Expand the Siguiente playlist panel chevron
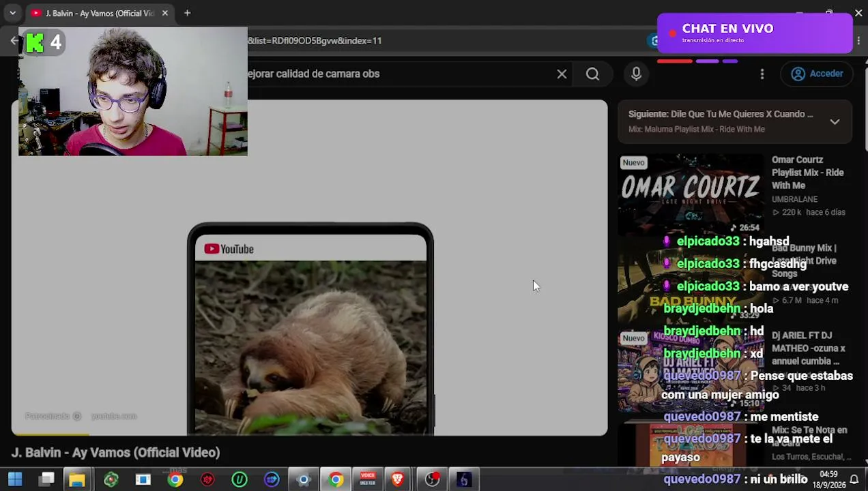Viewport: 868px width, 491px height. coord(835,121)
